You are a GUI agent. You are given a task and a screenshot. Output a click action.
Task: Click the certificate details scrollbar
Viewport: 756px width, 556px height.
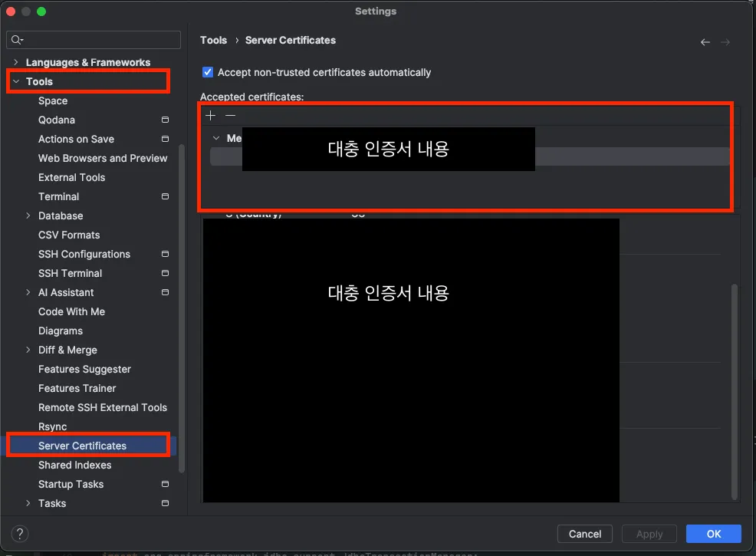tap(735, 392)
